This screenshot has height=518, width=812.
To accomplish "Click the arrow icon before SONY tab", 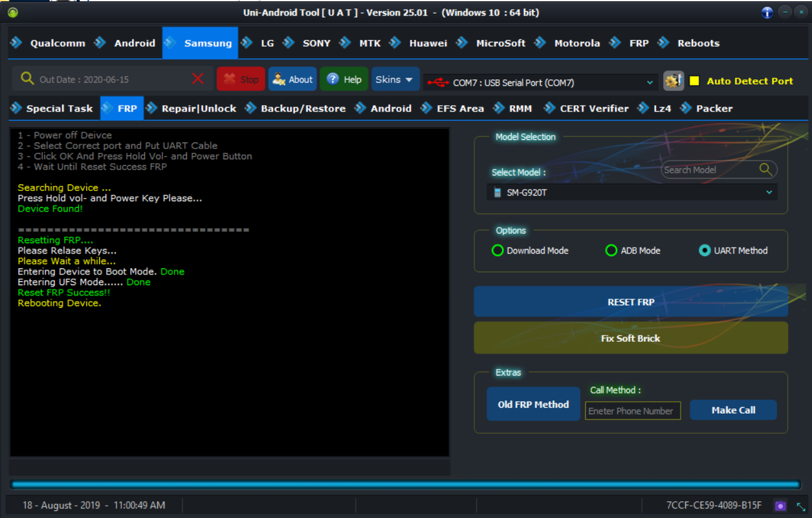I will tap(289, 43).
